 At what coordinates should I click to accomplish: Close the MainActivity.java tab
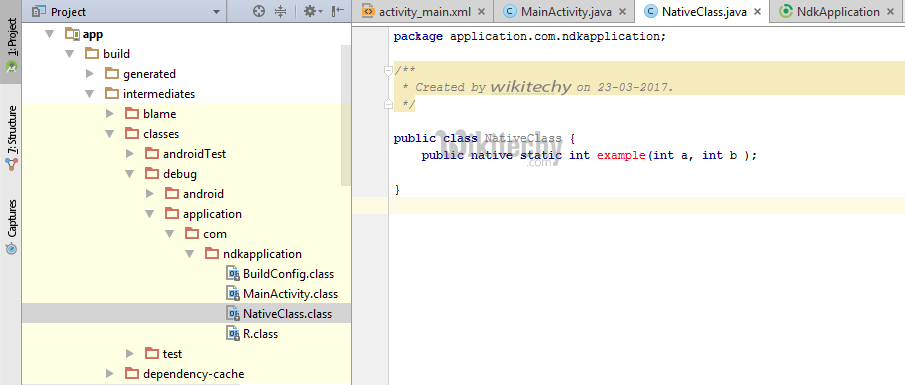(x=622, y=12)
